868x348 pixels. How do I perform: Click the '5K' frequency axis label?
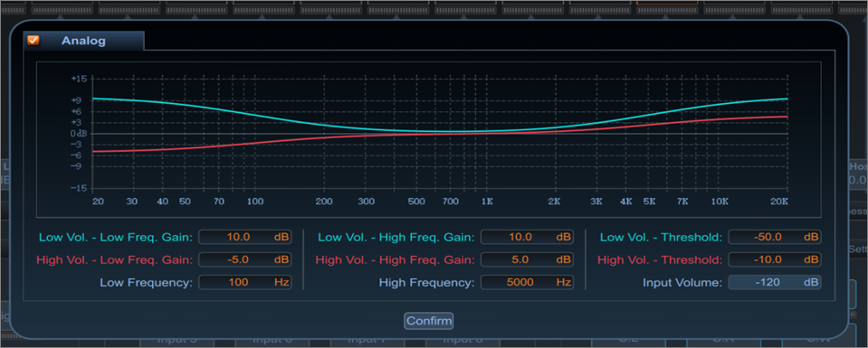pos(649,202)
